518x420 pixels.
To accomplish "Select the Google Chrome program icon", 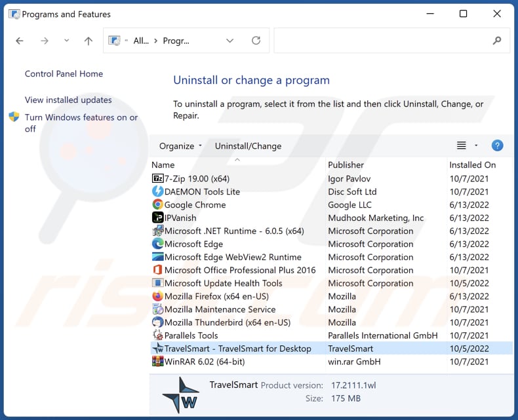I will pos(157,204).
